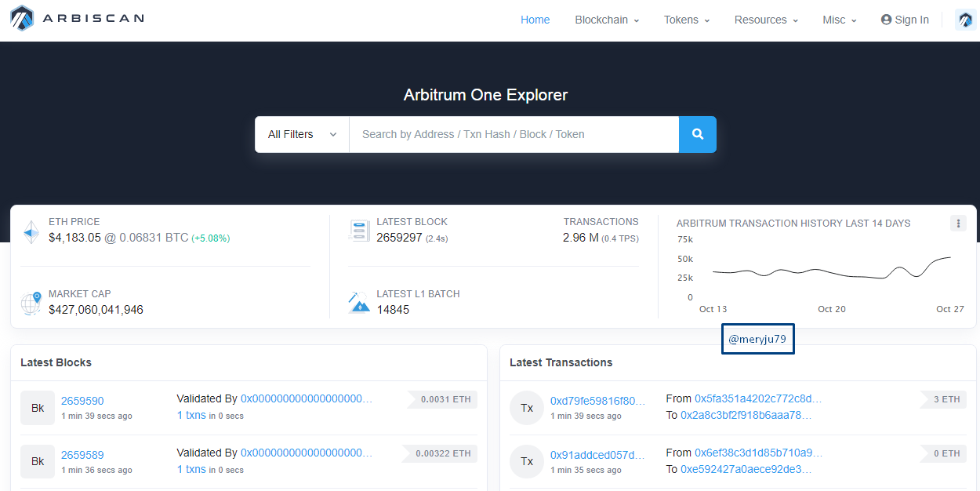Open the Arbitrum network icon in the navbar
The image size is (980, 491).
point(965,20)
